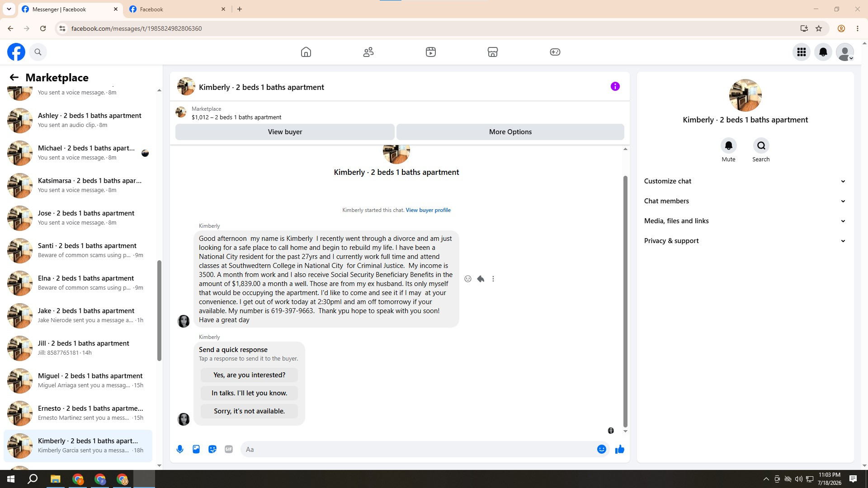
Task: Open Katsimarsa's apartment conversation
Action: (78, 185)
